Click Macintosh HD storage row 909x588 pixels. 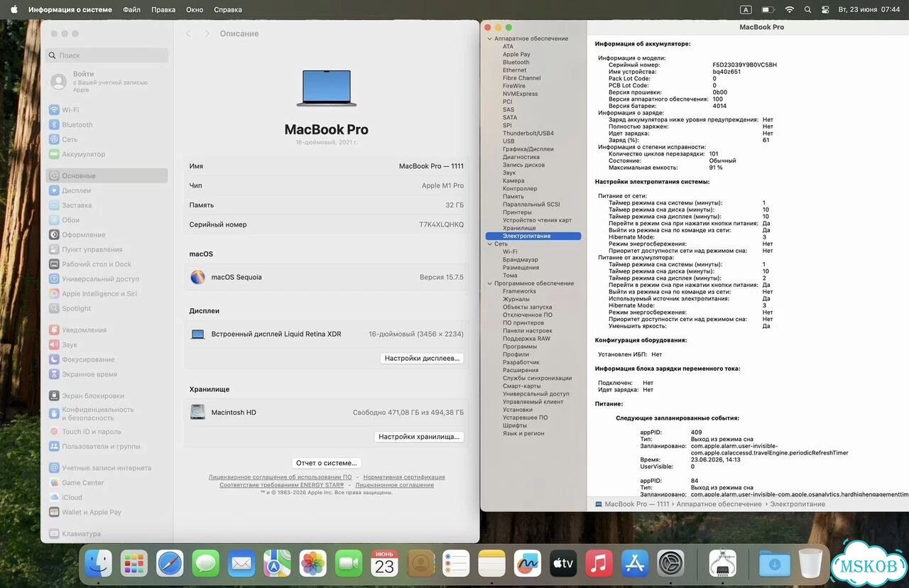tap(327, 412)
